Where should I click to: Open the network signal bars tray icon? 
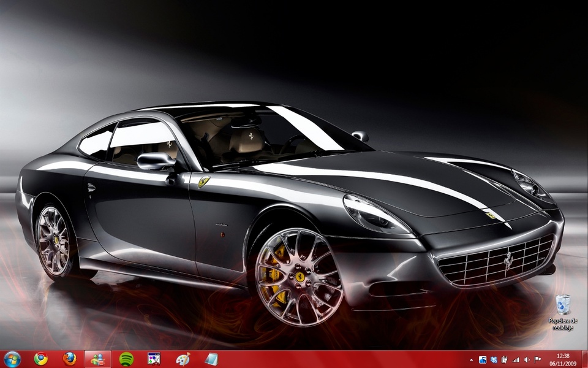(x=516, y=359)
